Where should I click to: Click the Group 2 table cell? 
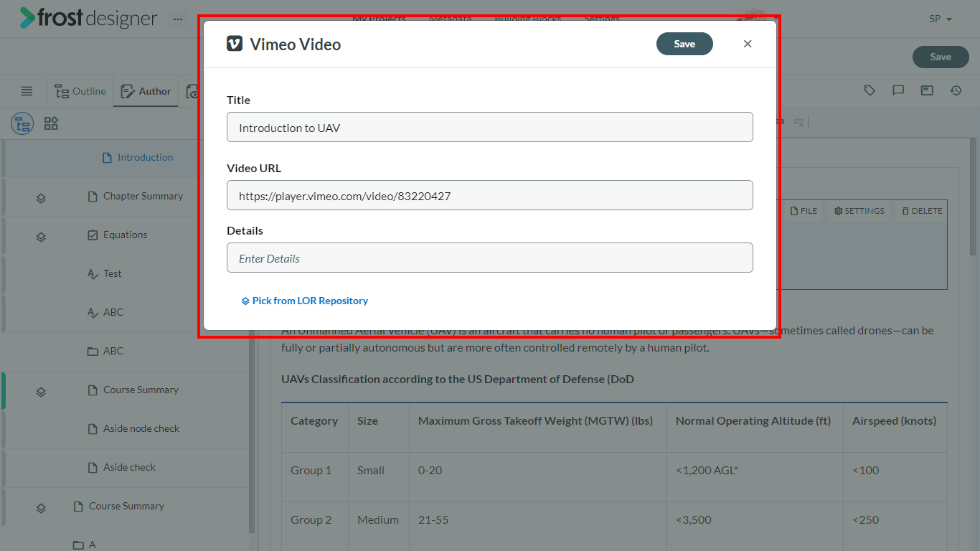(x=314, y=527)
